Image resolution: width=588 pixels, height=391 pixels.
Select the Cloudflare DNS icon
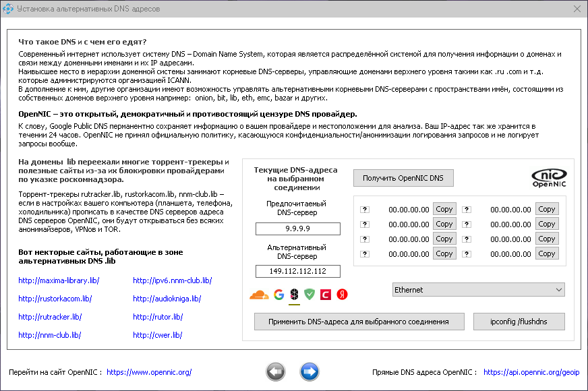pyautogui.click(x=259, y=295)
